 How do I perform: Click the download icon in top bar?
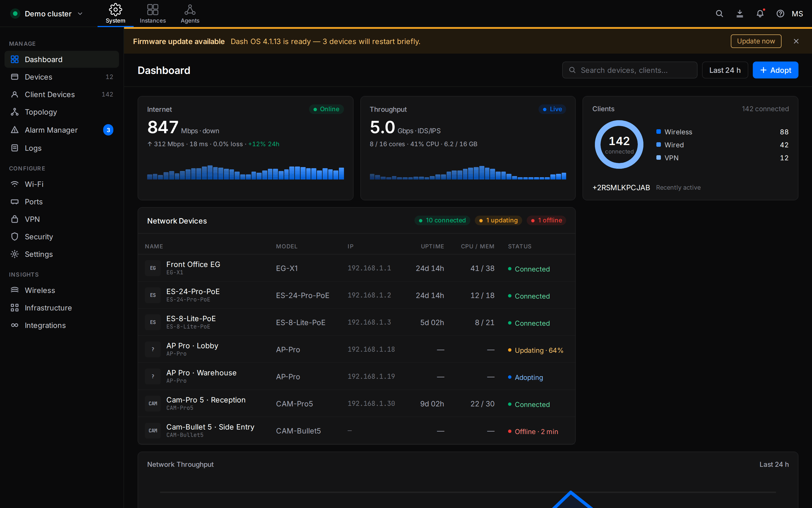[x=740, y=14]
